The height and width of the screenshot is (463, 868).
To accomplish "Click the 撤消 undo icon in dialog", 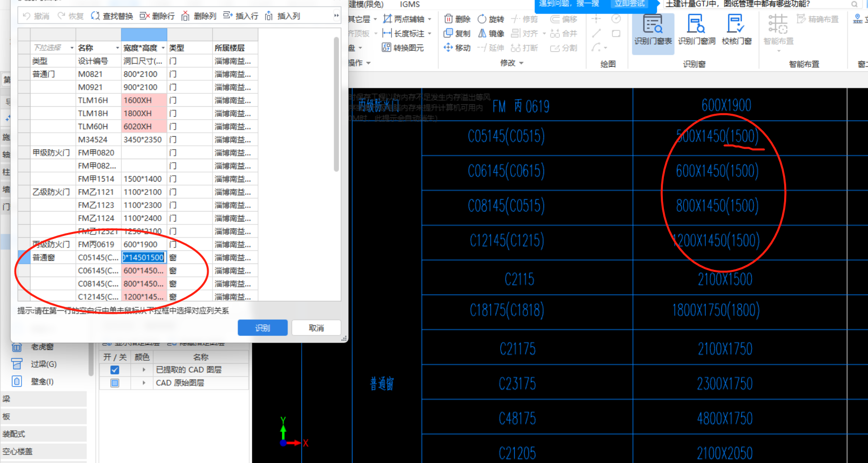I will coord(27,16).
